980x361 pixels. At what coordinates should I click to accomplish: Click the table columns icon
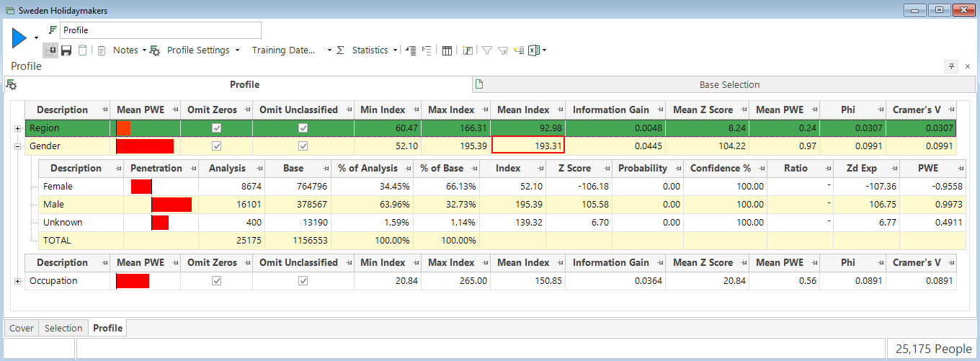click(x=447, y=50)
